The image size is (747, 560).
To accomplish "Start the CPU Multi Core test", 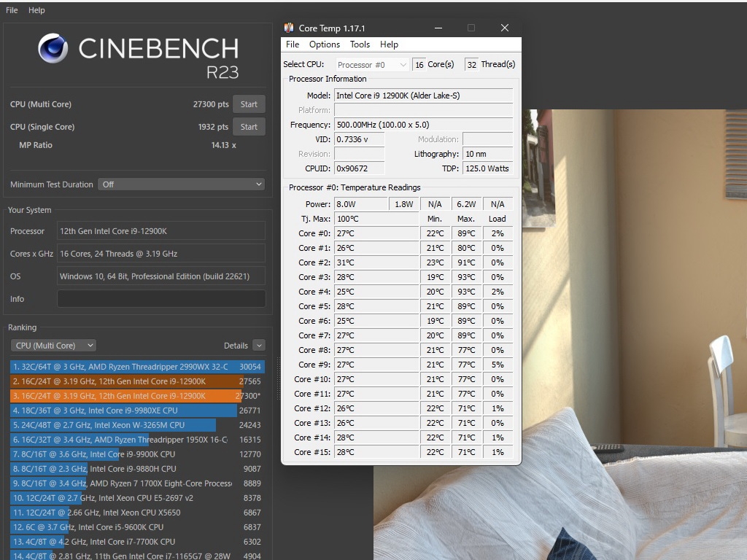I will 249,104.
